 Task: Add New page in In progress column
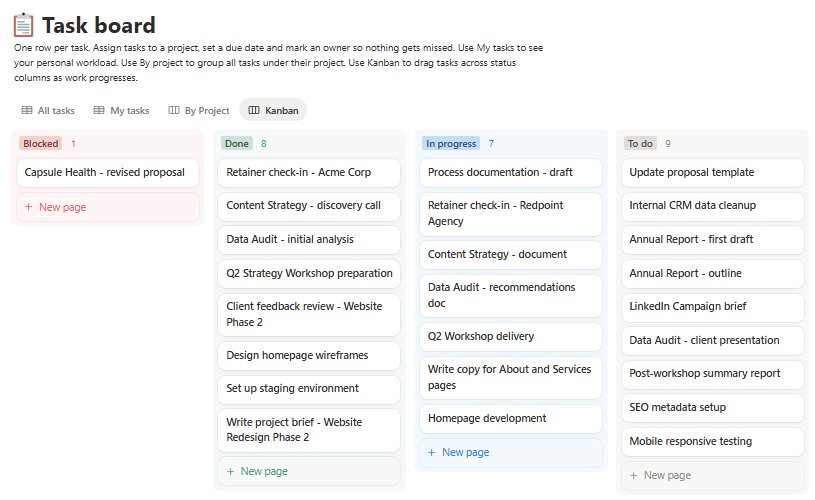tap(510, 453)
